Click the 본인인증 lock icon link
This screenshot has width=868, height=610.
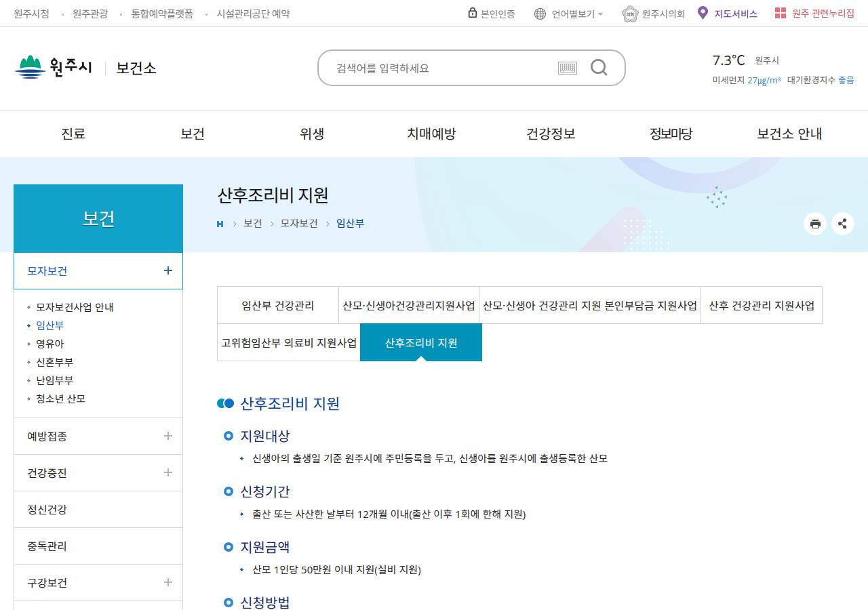pos(491,14)
